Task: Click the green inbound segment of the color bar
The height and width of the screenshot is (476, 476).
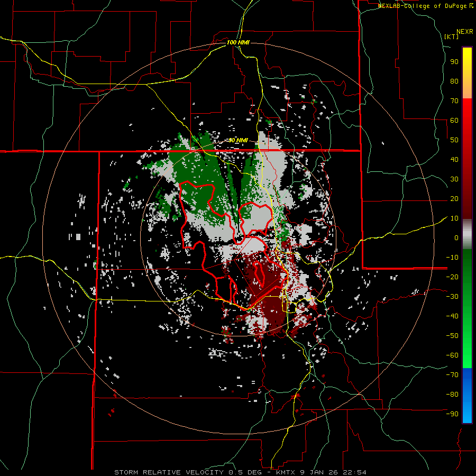Action: point(467,309)
